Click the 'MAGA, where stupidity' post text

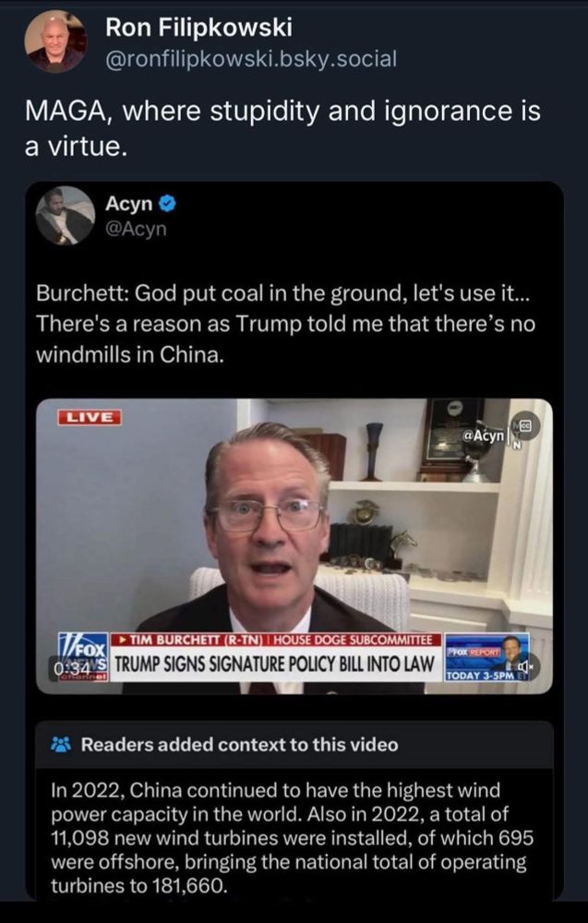(282, 128)
